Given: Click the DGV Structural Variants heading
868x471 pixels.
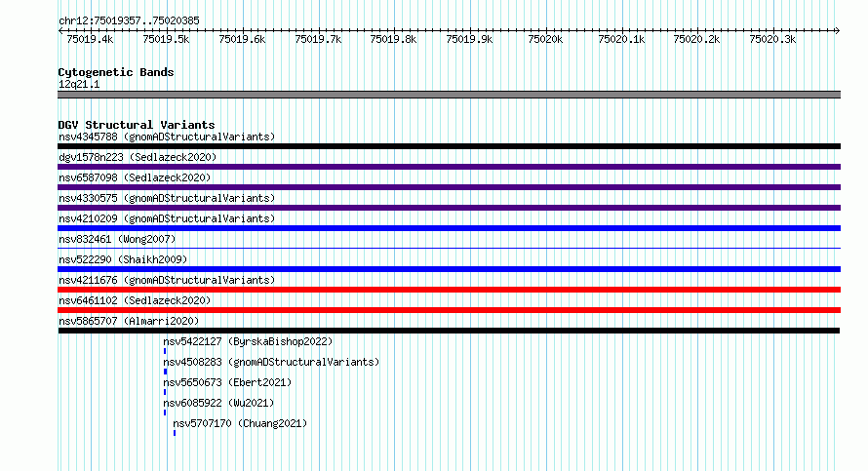Looking at the screenshot, I should click(x=137, y=125).
